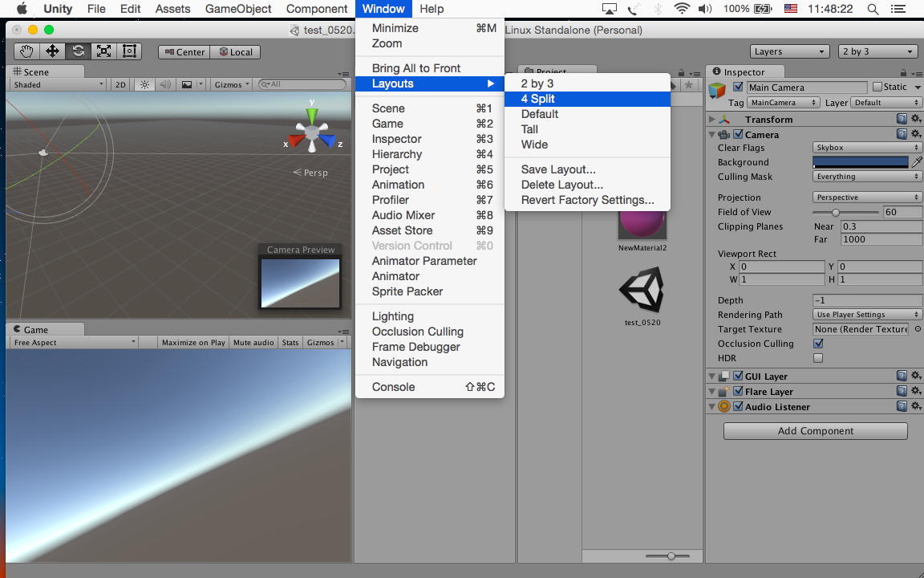Toggle the Inspector lock icon
924x578 pixels.
click(x=903, y=72)
